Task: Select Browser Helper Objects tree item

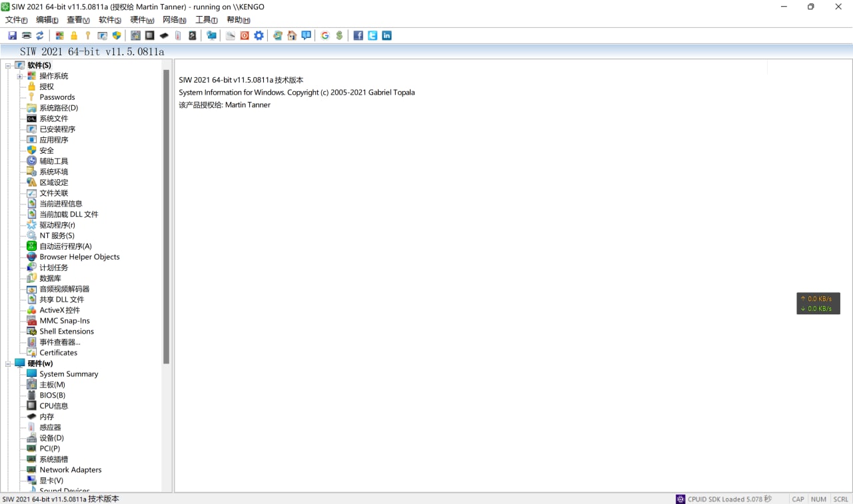Action: coord(79,257)
